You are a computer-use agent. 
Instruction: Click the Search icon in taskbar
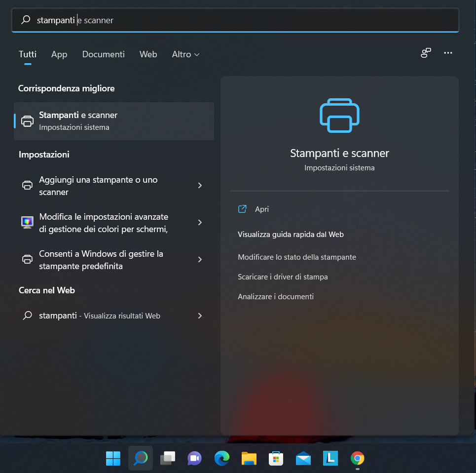(141, 458)
